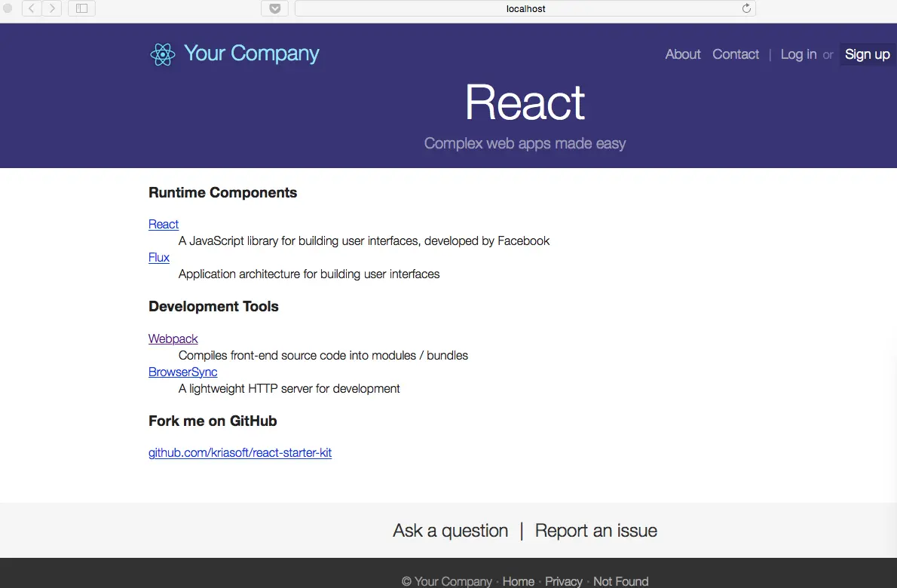The height and width of the screenshot is (588, 897).
Task: Click the Development Tools heading
Action: [213, 307]
